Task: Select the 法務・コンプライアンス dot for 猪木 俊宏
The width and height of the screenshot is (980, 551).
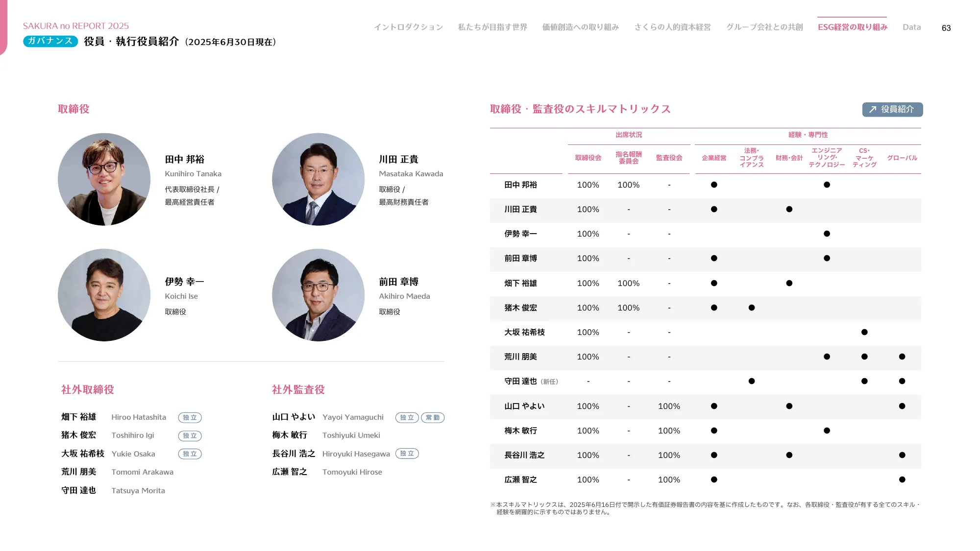Action: pyautogui.click(x=752, y=308)
